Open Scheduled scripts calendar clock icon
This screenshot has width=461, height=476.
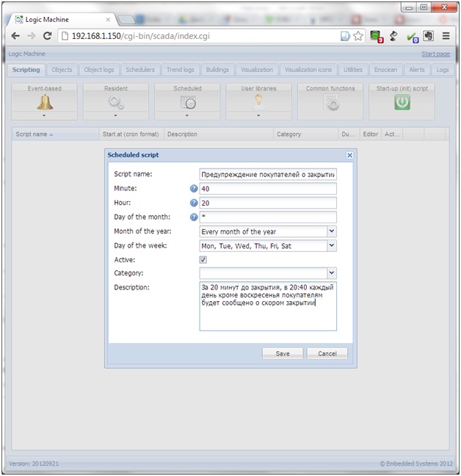pos(188,102)
